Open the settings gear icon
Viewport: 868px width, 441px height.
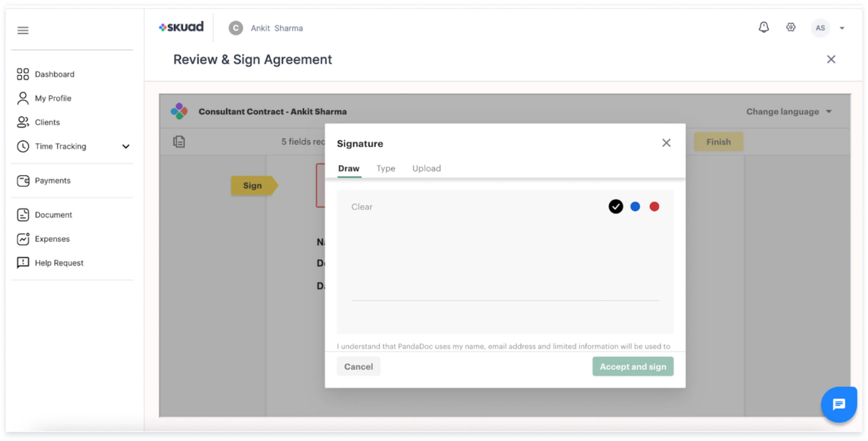click(x=790, y=27)
